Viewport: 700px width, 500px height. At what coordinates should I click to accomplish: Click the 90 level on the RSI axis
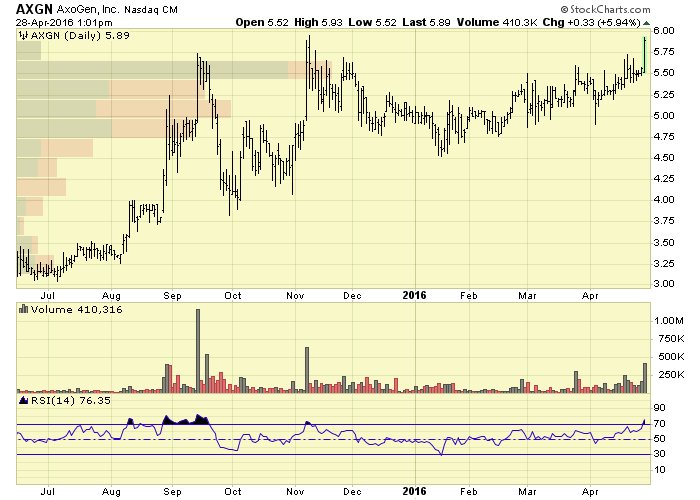(x=659, y=408)
